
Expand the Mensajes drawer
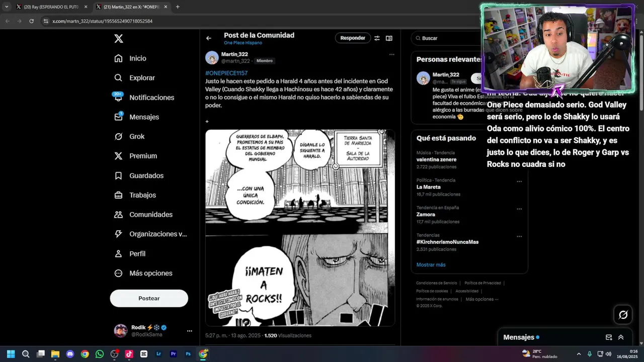click(x=621, y=337)
